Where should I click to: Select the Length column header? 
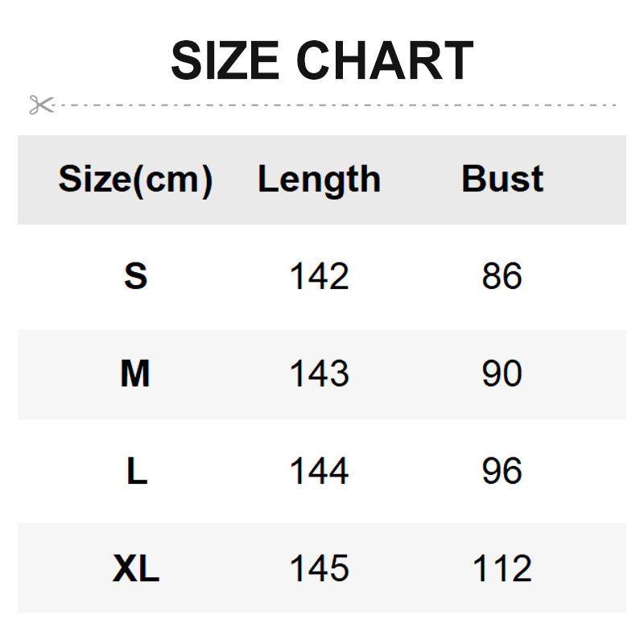pos(319,179)
